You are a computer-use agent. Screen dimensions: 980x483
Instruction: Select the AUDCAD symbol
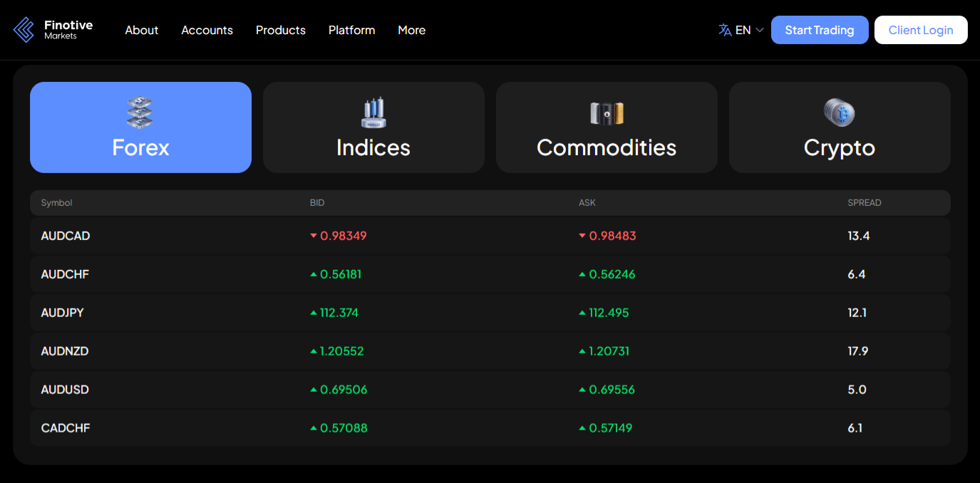[66, 236]
